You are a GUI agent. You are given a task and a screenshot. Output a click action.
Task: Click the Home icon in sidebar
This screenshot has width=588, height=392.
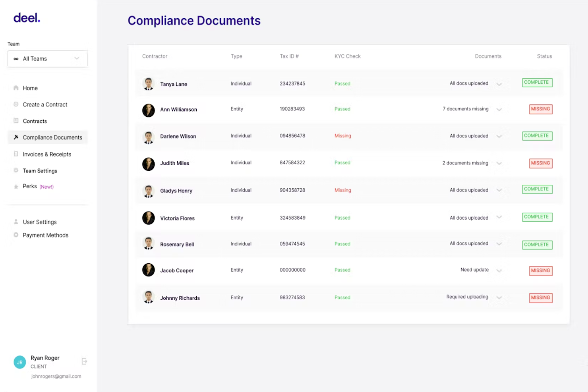(x=16, y=88)
